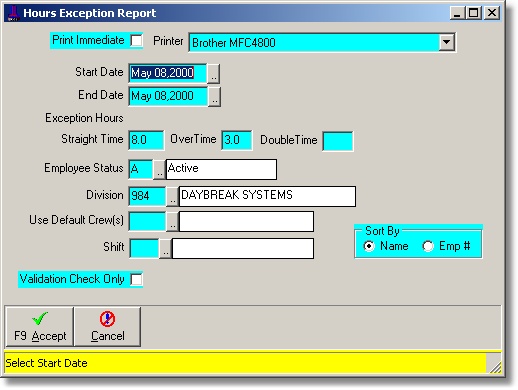
Task: Click the Sort By group label
Action: tap(382, 231)
